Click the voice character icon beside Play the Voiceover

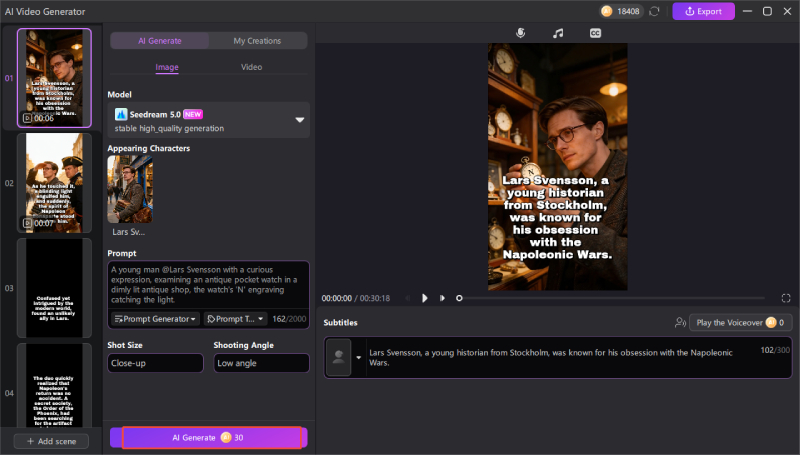pos(681,323)
